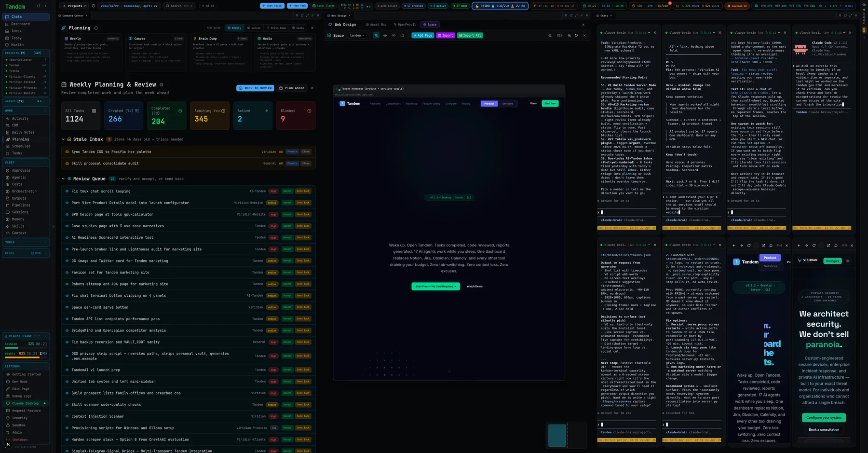Open the tandem Space dropdown
The width and height of the screenshot is (868, 453).
pos(357,35)
